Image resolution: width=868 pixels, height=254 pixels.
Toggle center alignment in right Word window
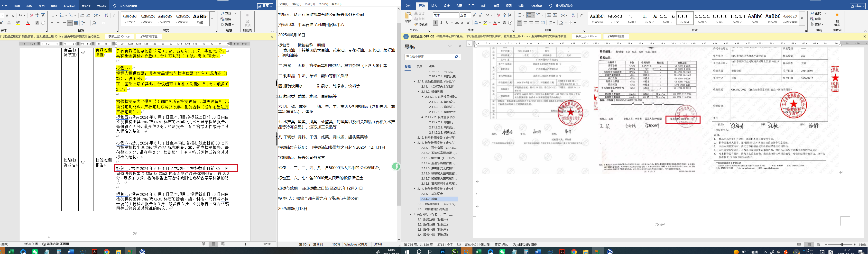tap(525, 23)
